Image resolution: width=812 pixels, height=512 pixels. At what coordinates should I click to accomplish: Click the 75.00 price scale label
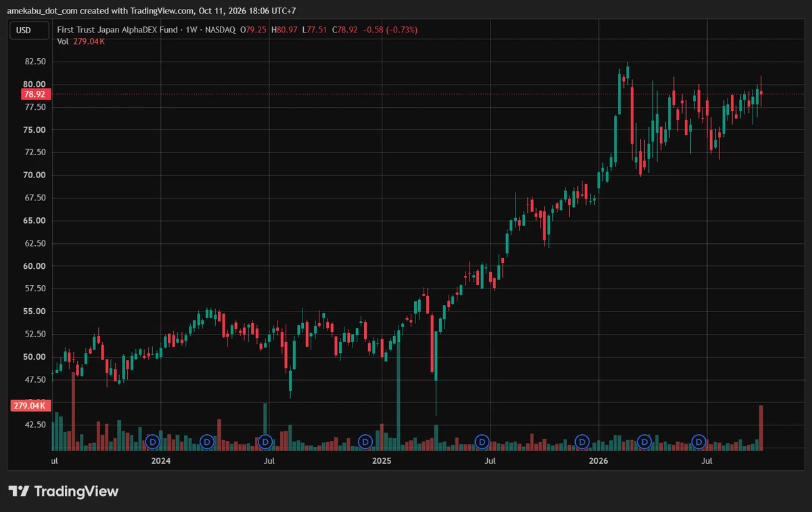click(x=34, y=130)
